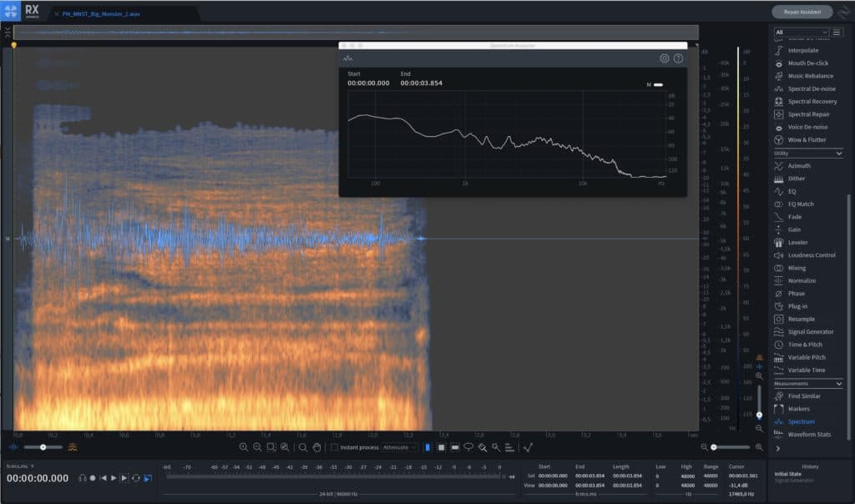Adjust the horizontal time zoom slider
The height and width of the screenshot is (504, 855).
731,447
